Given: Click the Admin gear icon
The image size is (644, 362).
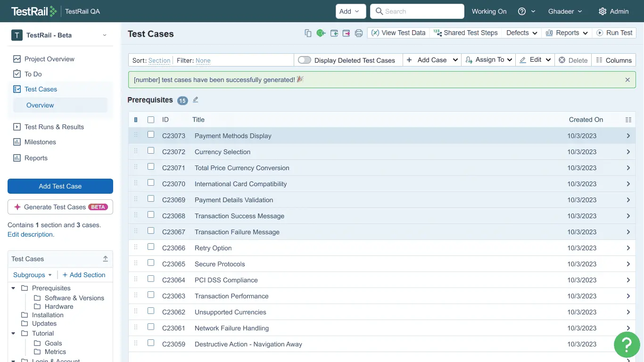Looking at the screenshot, I should [602, 11].
